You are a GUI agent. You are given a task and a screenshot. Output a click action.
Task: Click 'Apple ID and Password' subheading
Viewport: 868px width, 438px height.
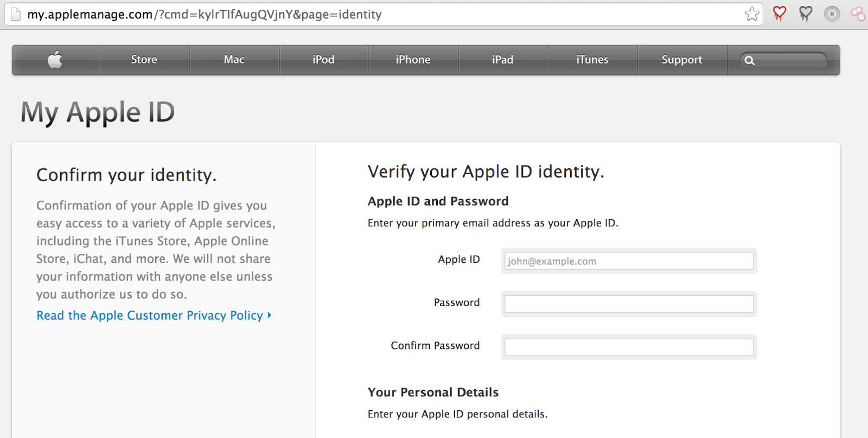pos(438,201)
